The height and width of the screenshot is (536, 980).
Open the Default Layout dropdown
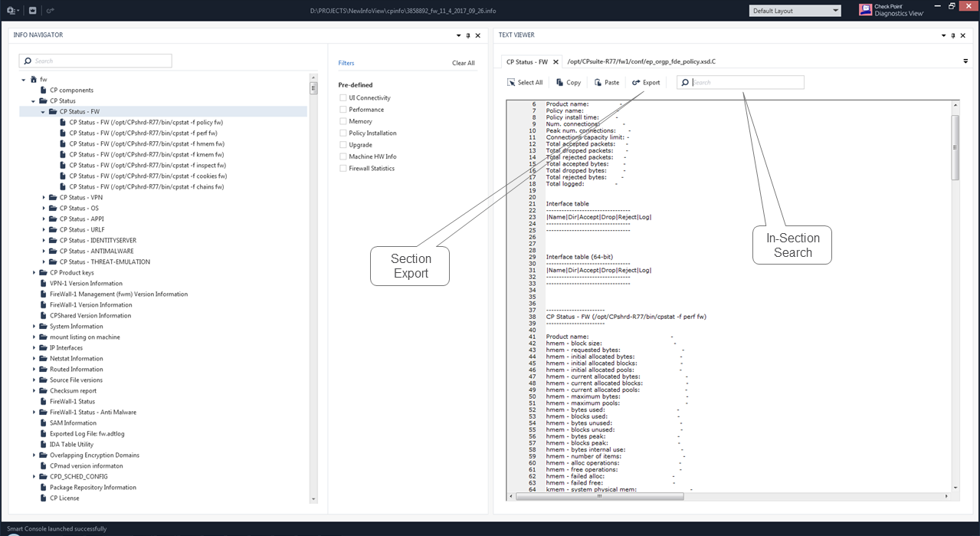coord(795,11)
